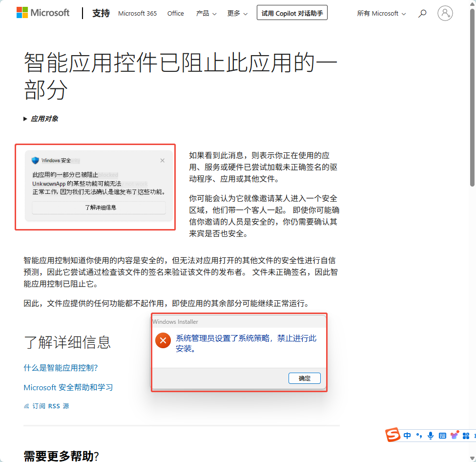The height and width of the screenshot is (462, 476).
Task: Click the 需要更多帮助? heading
Action: (x=61, y=456)
